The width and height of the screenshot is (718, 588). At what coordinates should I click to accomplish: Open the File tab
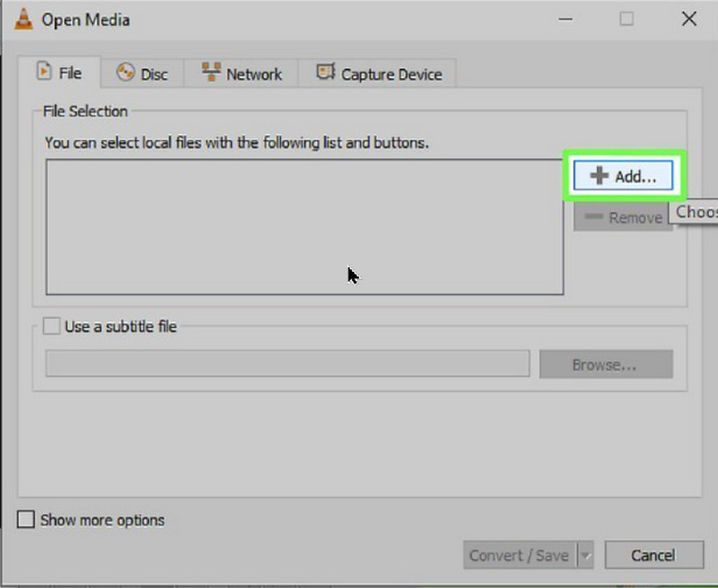click(x=58, y=74)
